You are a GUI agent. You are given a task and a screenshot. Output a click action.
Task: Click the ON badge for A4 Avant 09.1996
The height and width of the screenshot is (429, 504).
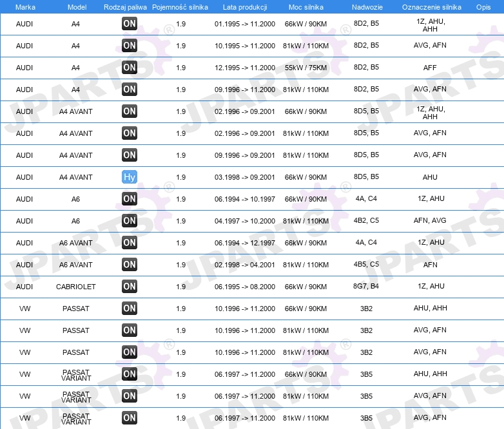coord(129,155)
